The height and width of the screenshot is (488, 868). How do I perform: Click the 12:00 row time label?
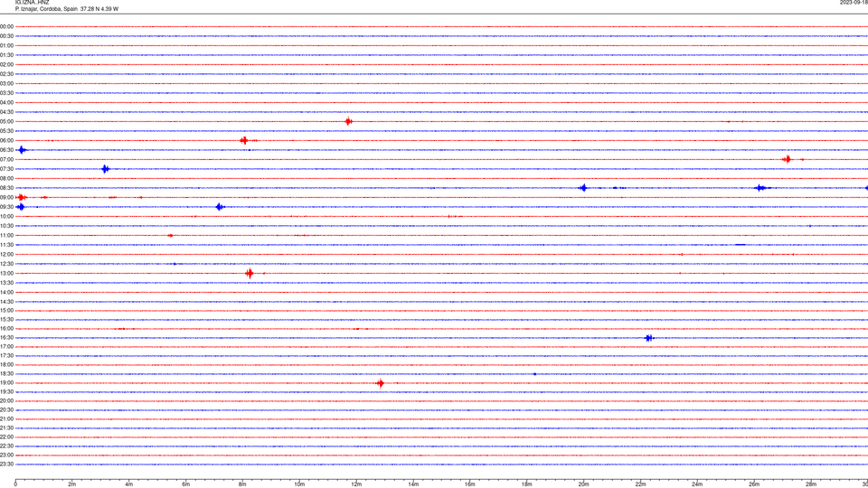pyautogui.click(x=6, y=255)
